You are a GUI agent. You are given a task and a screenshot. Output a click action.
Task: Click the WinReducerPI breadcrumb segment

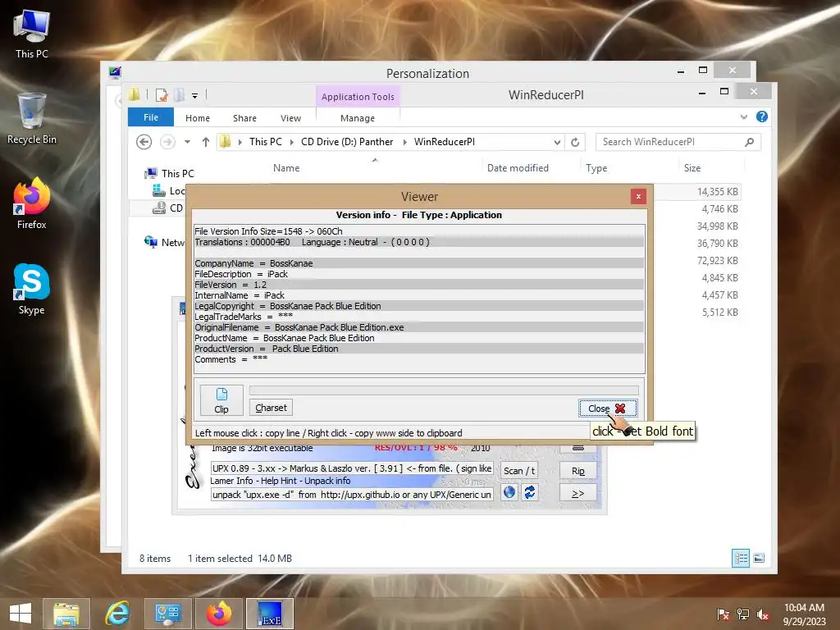[x=444, y=142]
